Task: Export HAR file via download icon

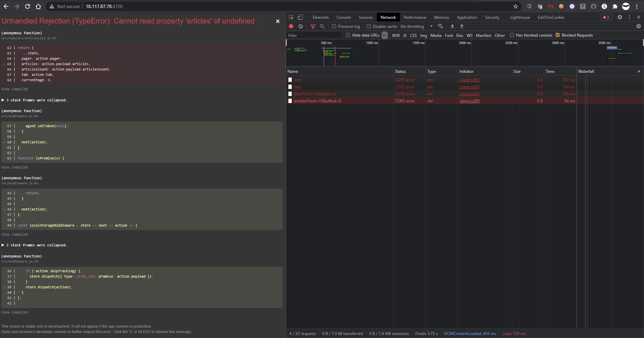Action: [462, 26]
